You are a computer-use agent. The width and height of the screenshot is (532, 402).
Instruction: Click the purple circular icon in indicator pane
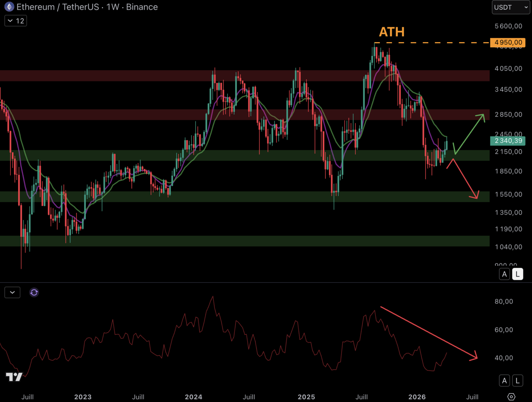coord(34,293)
